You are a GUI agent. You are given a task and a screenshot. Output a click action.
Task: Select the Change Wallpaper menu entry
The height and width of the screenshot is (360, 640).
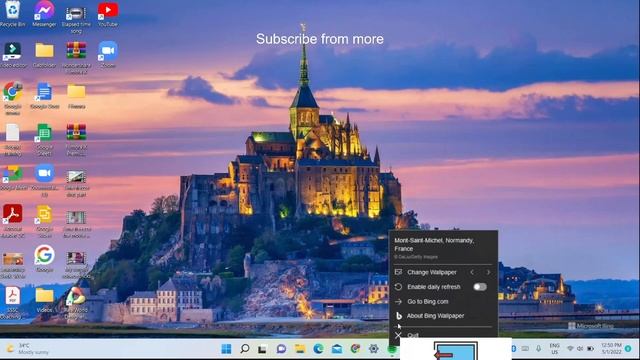(432, 272)
